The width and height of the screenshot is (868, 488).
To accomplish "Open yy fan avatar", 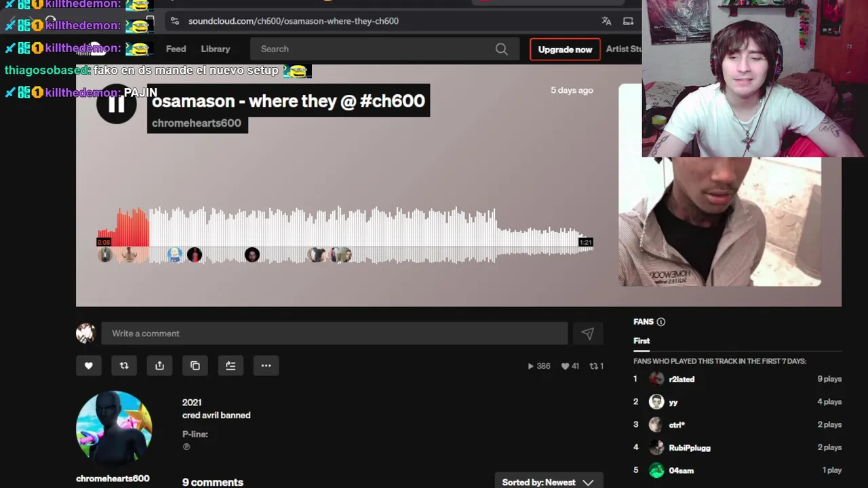I will [656, 402].
